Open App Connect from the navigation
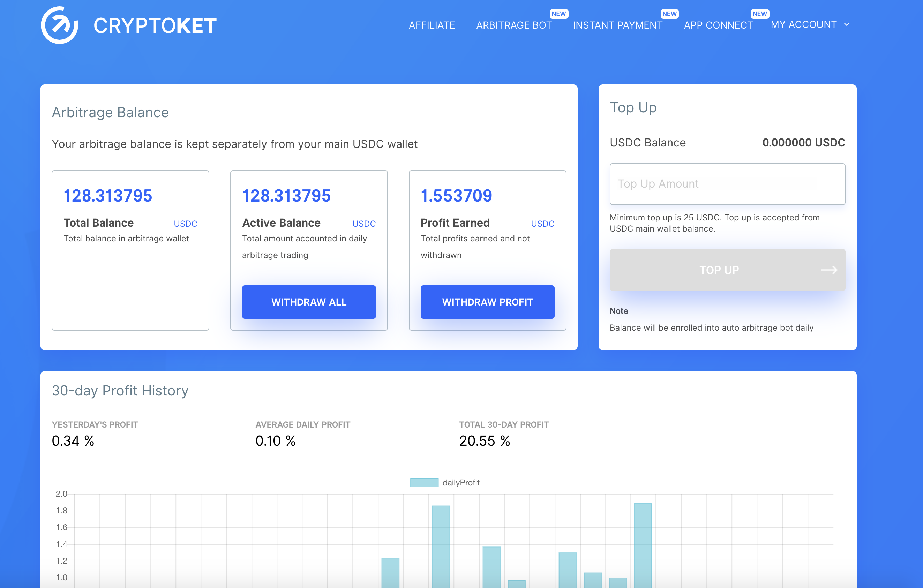Screen dimensions: 923x588 (x=718, y=25)
